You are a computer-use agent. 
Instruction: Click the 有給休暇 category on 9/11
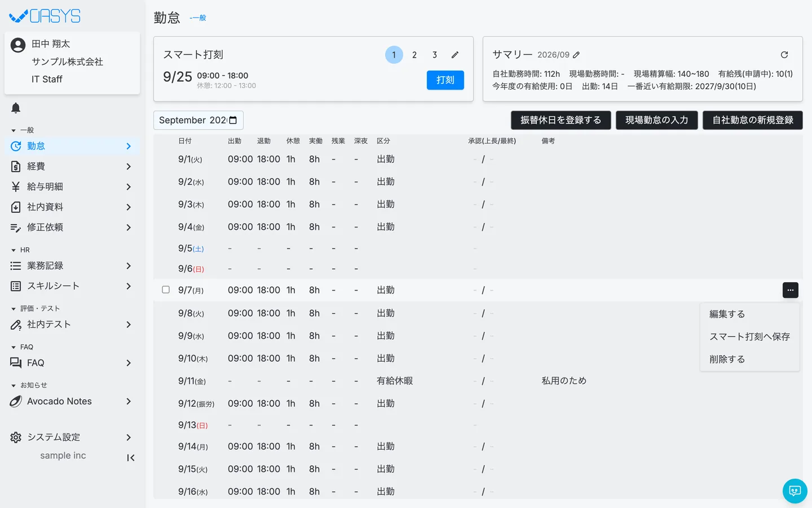pos(395,381)
